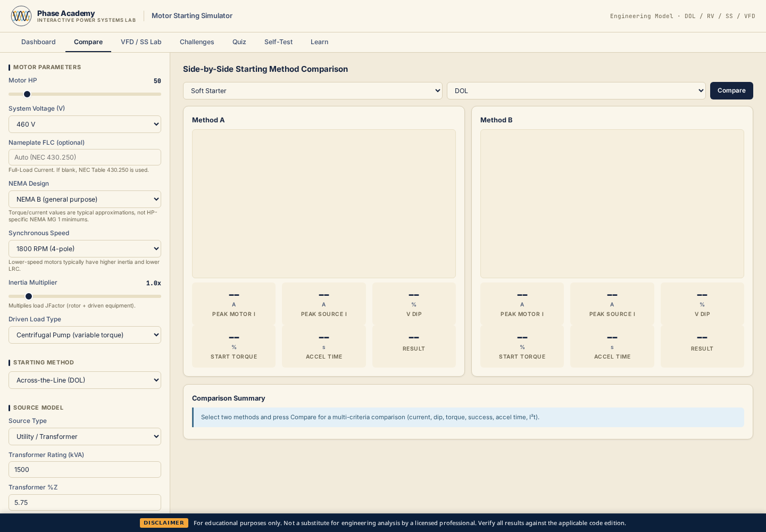This screenshot has height=532, width=766.
Task: Go to the Quiz tab
Action: pyautogui.click(x=239, y=42)
